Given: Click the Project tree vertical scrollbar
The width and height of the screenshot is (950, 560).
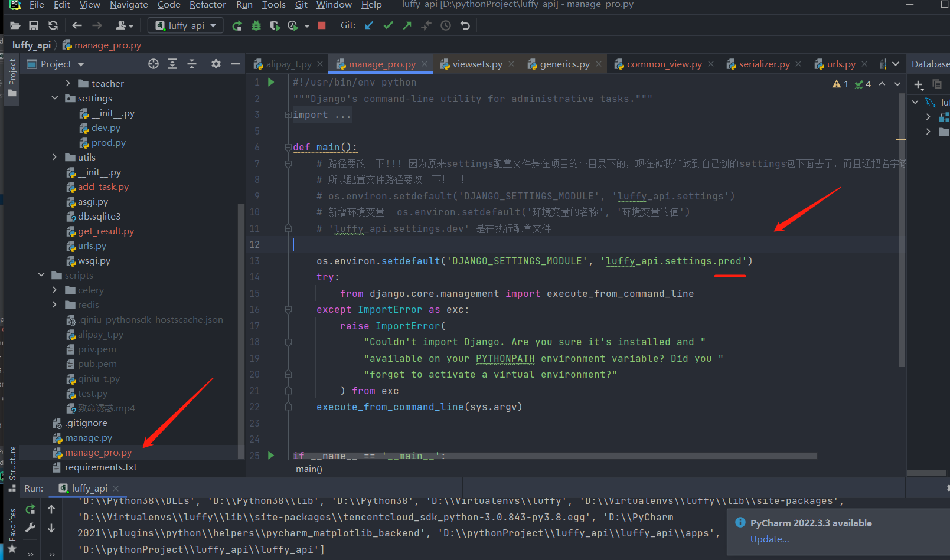Looking at the screenshot, I should tap(240, 330).
